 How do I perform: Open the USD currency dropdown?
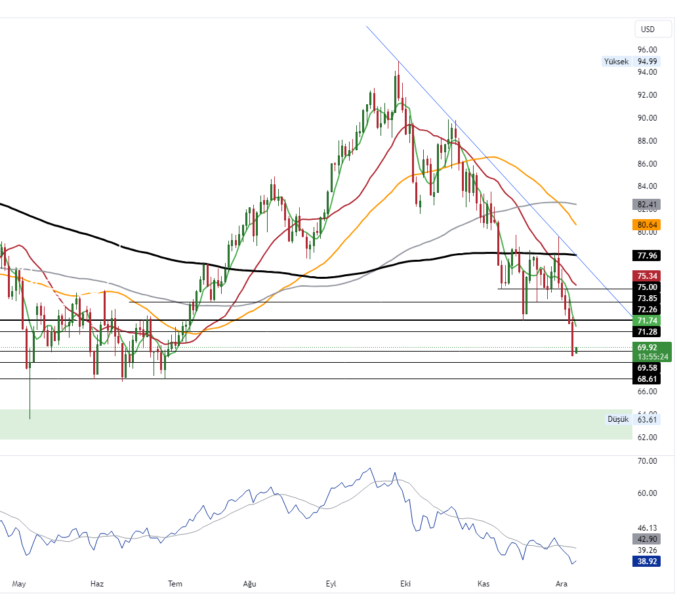coord(653,29)
